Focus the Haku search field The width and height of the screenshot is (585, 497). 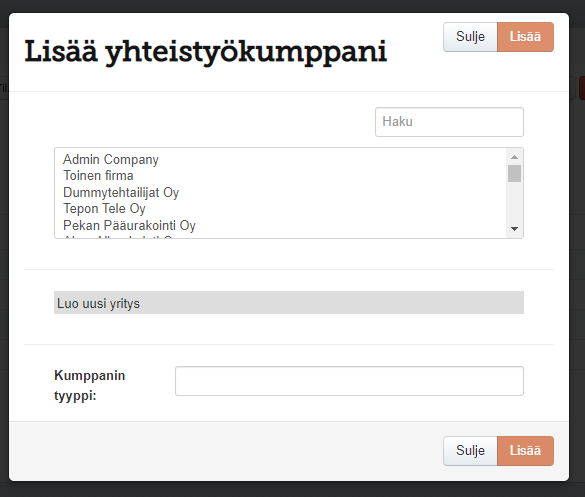(449, 122)
